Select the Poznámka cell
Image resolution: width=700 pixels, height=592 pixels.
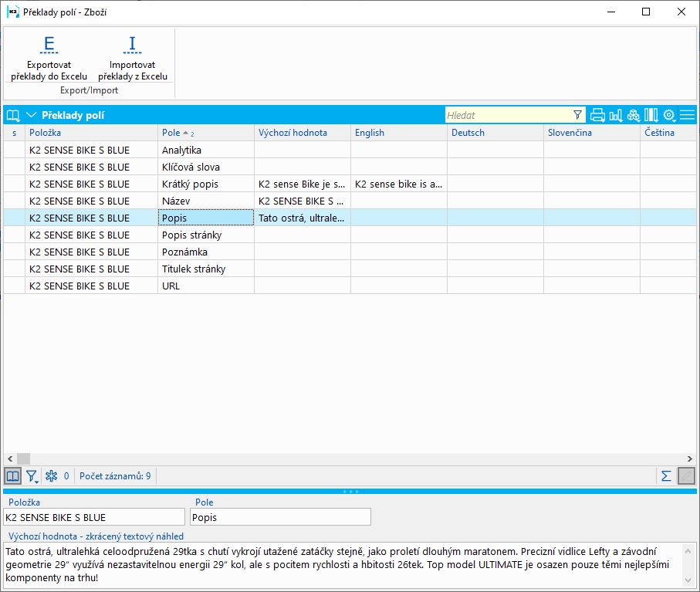pos(206,252)
